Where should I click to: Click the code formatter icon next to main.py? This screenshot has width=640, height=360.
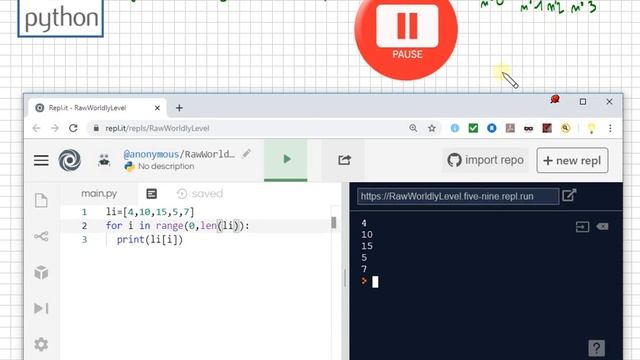tap(151, 193)
